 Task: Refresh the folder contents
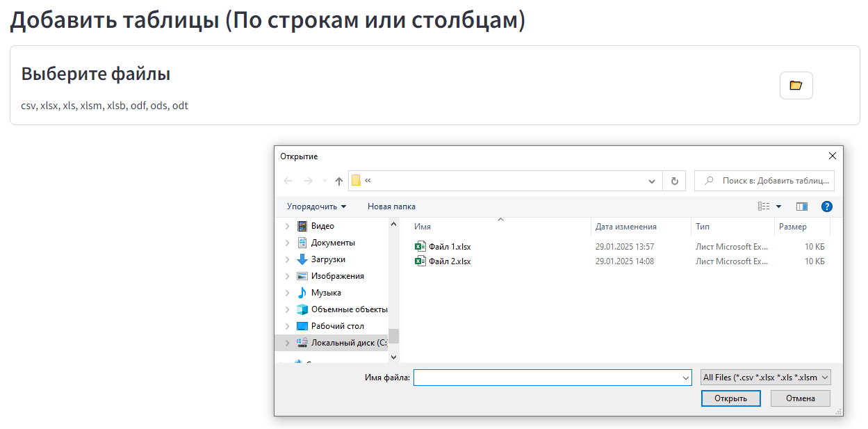point(674,181)
